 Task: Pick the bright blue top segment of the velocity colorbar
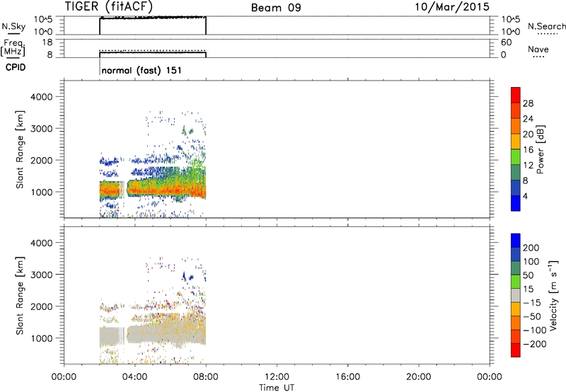point(516,241)
